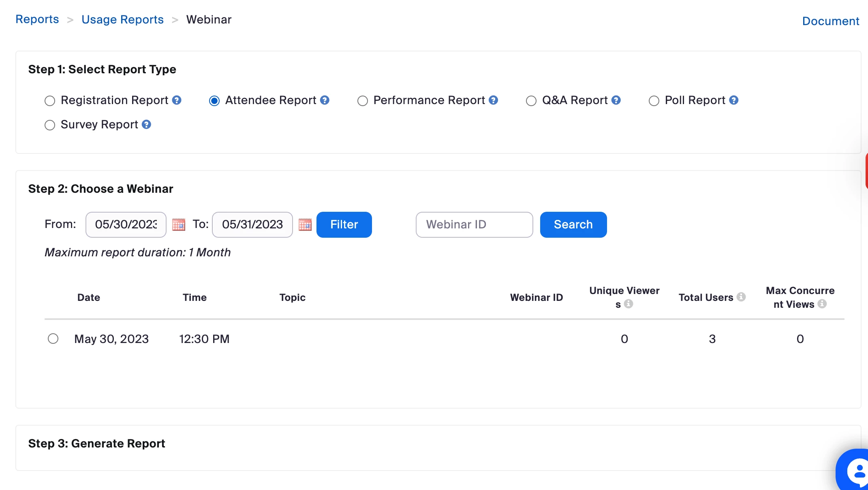Image resolution: width=868 pixels, height=490 pixels.
Task: Click info icon next to Total Users
Action: 741,297
